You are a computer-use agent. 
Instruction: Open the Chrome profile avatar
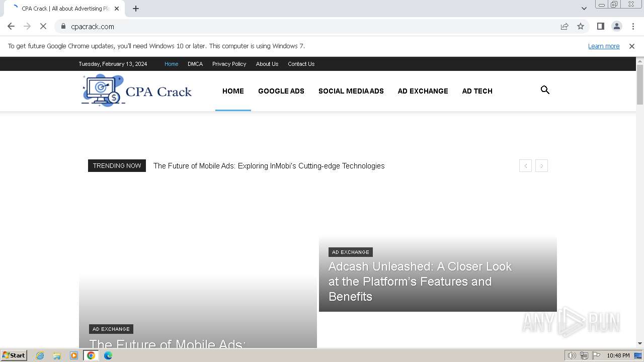pyautogui.click(x=616, y=26)
